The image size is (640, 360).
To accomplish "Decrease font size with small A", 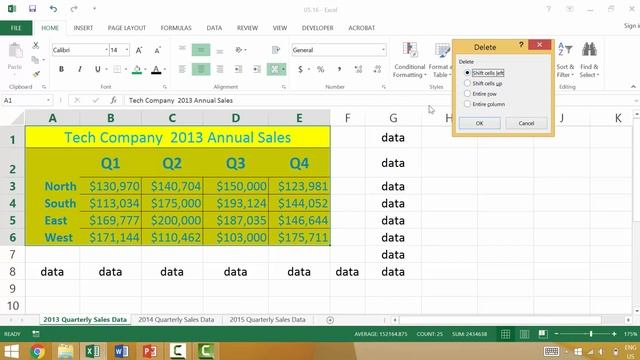I will 157,50.
